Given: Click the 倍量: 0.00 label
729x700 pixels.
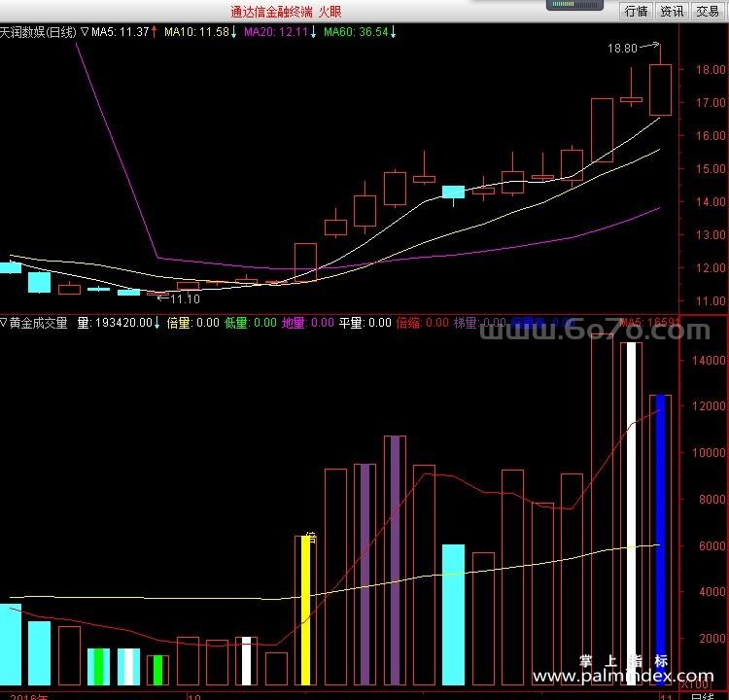Looking at the screenshot, I should tap(193, 323).
